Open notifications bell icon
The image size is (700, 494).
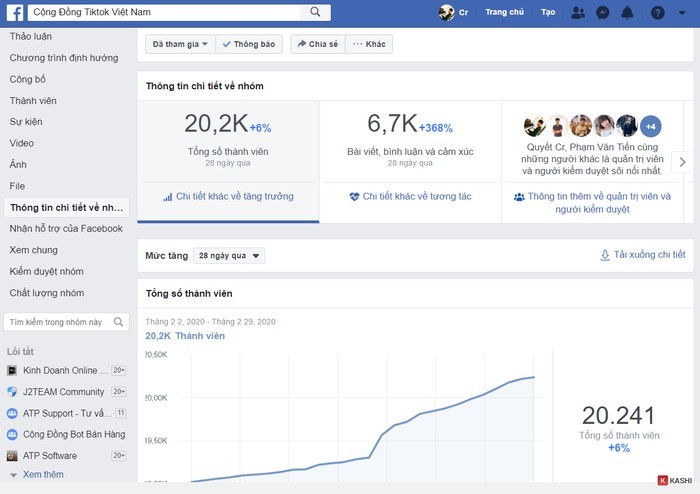(627, 12)
